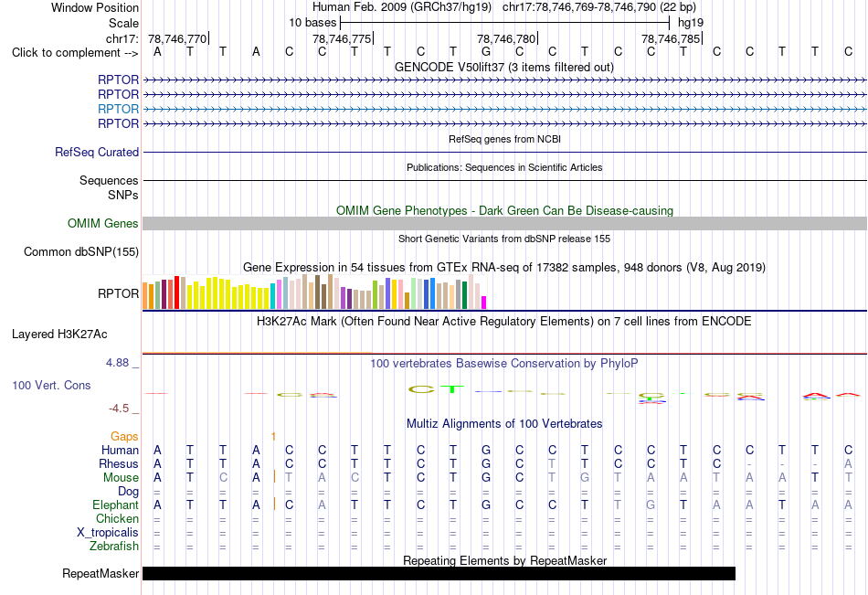This screenshot has height=595, width=868.
Task: Click the SNPs label under Sequences
Action: 123,195
